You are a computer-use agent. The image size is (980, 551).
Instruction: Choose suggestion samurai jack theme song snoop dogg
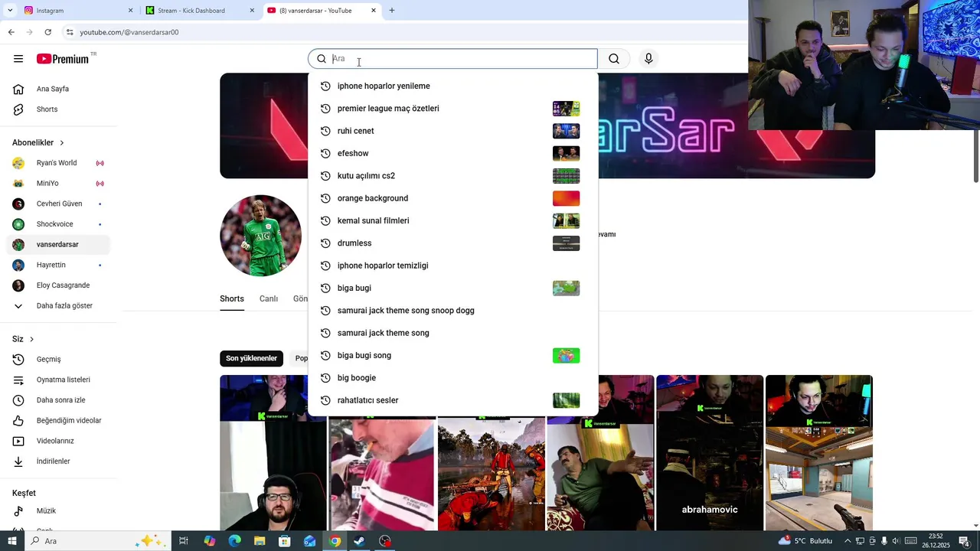[x=452, y=311]
